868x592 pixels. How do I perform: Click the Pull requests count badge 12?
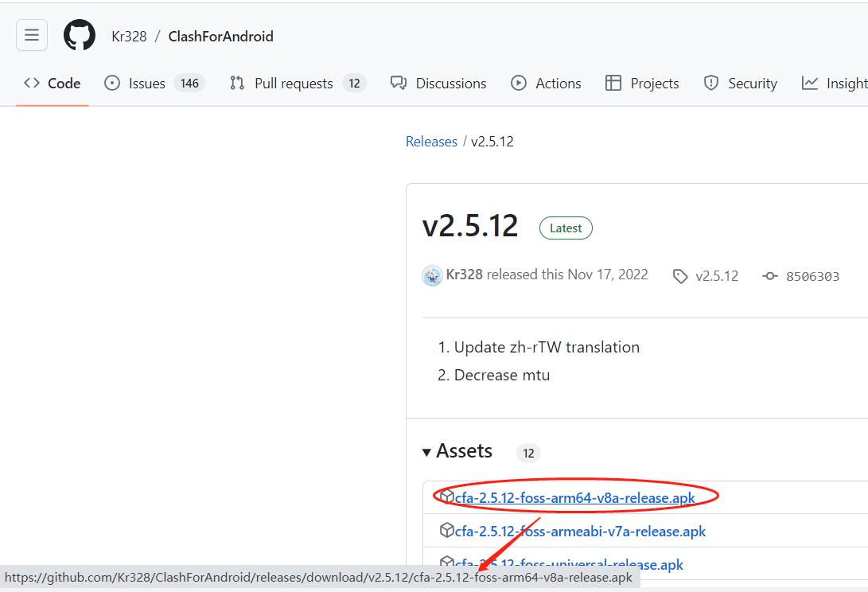(354, 83)
